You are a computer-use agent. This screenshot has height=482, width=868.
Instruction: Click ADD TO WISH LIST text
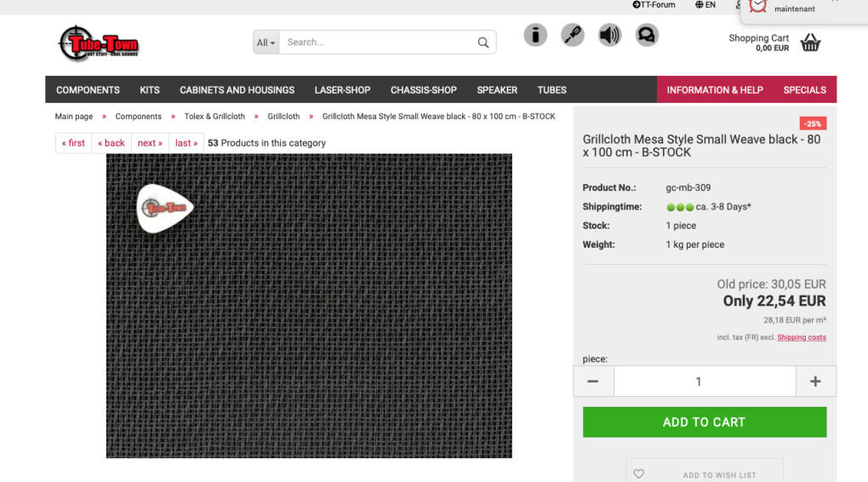(720, 475)
